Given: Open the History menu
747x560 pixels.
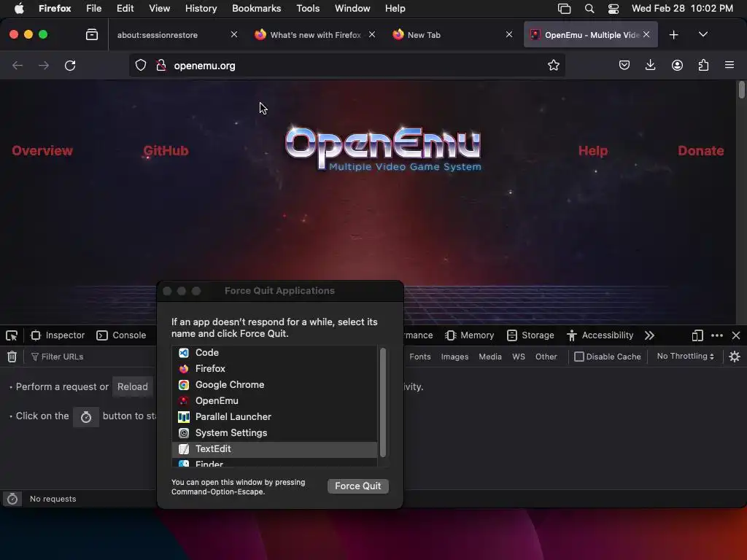Looking at the screenshot, I should pyautogui.click(x=201, y=8).
